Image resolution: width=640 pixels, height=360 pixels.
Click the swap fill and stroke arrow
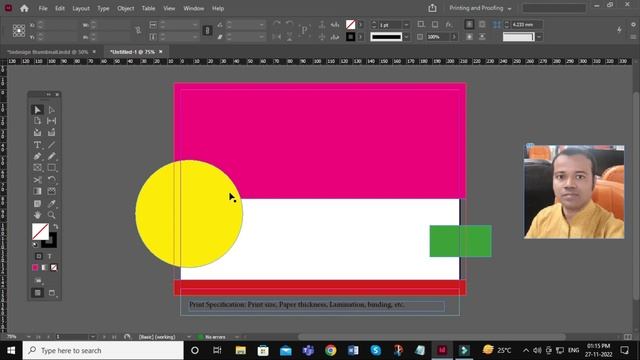(56, 227)
